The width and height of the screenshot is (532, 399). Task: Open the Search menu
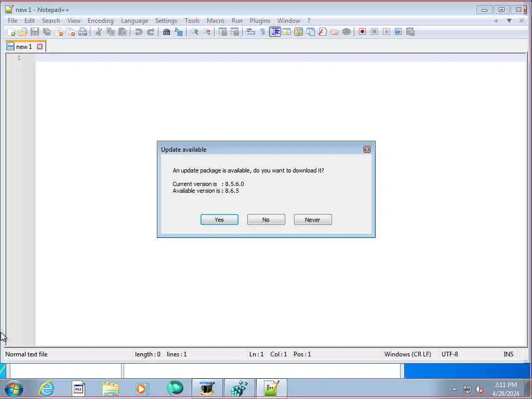51,21
